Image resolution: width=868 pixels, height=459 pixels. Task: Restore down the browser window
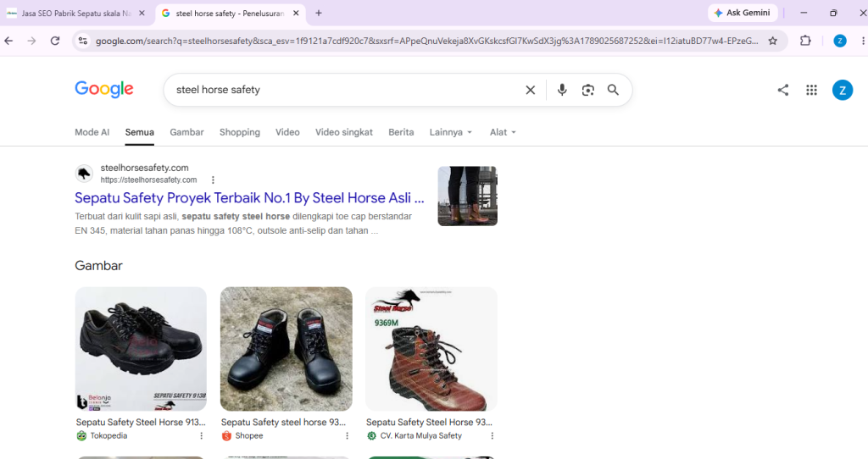tap(833, 13)
